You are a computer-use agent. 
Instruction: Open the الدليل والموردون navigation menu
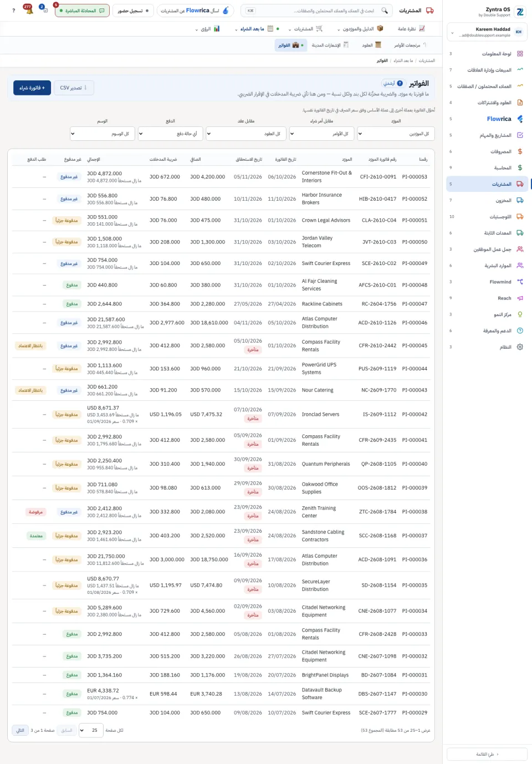pyautogui.click(x=360, y=29)
